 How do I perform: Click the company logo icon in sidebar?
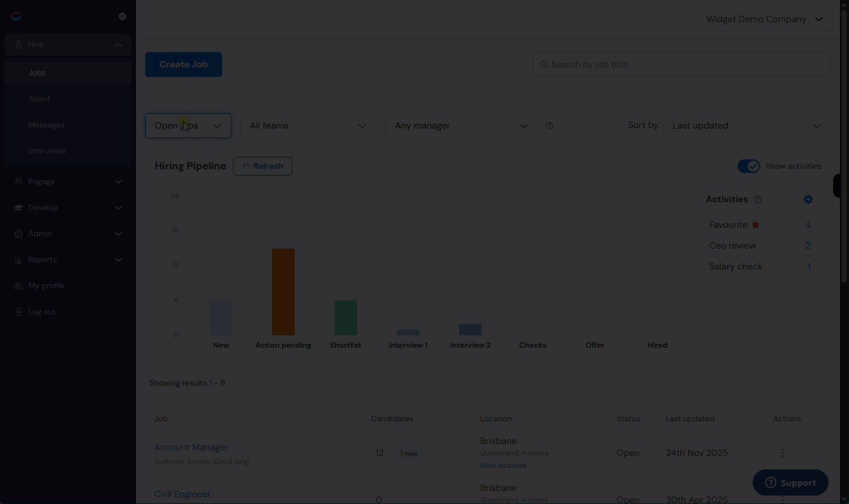click(16, 16)
